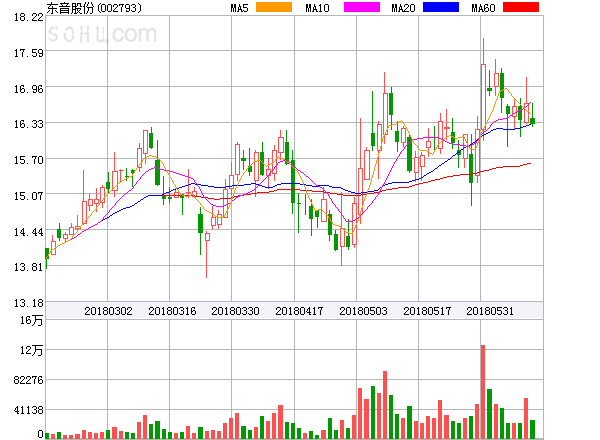
Task: Click the MA5 legend label
Action: click(240, 8)
